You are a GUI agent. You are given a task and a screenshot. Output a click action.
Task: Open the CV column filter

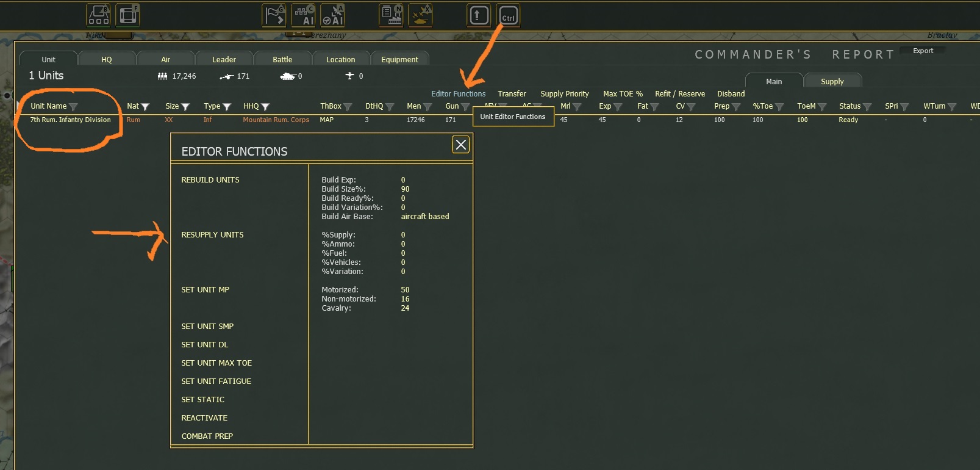coord(691,107)
